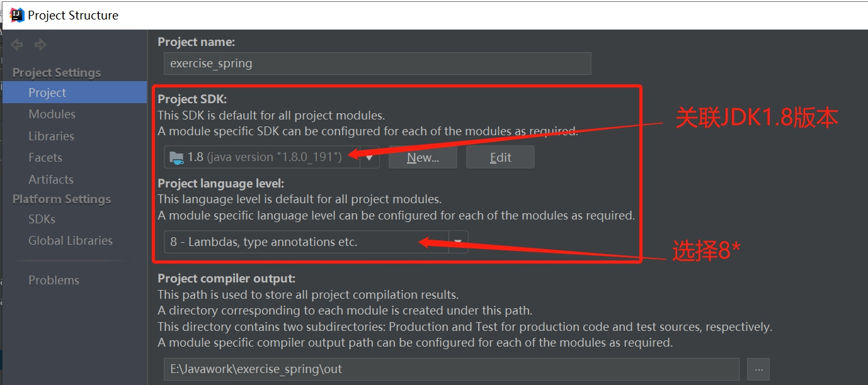Focus the Project compiler output path field
This screenshot has height=385, width=868.
point(447,369)
